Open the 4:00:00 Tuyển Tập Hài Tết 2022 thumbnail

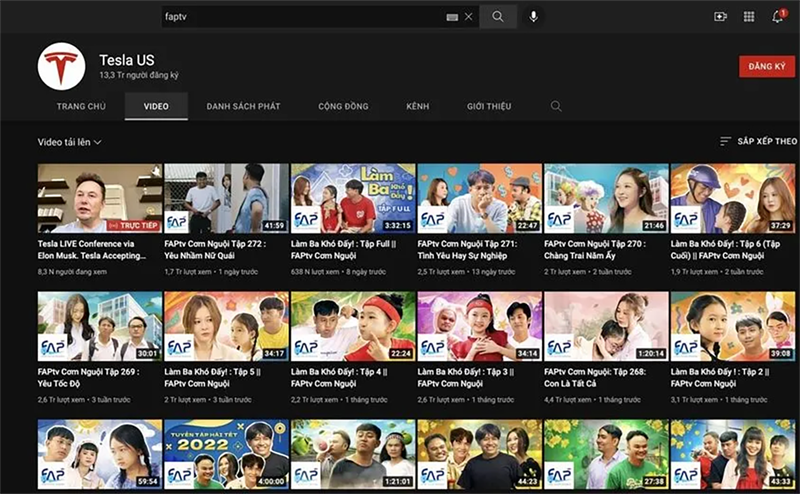tap(226, 454)
